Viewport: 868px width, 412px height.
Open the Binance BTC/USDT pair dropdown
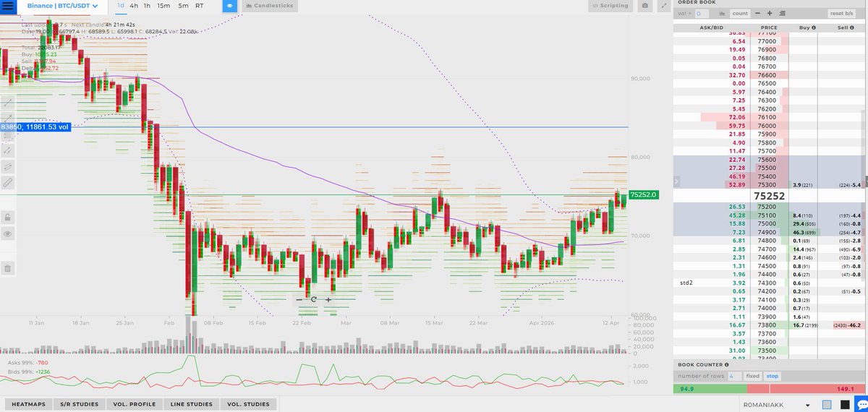click(62, 6)
